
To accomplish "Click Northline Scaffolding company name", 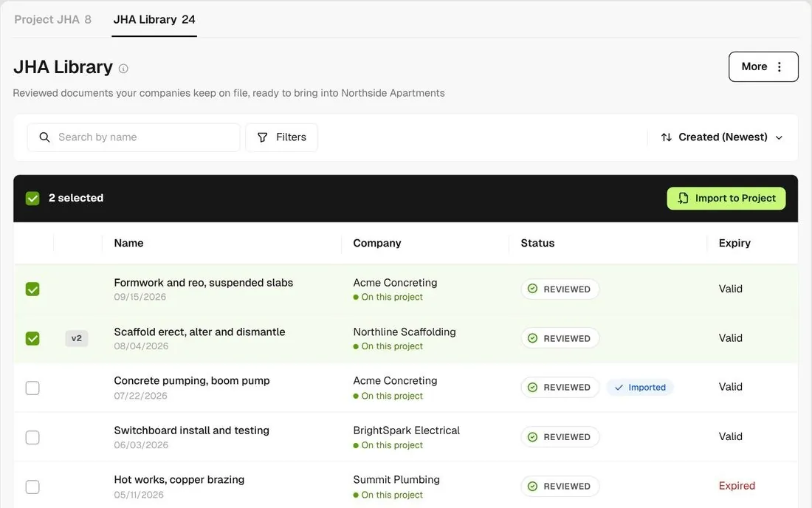I will tap(405, 332).
